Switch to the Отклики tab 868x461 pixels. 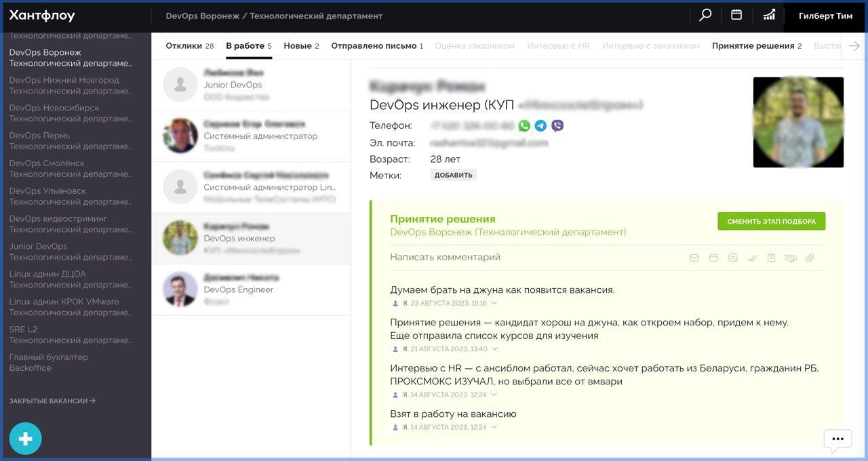click(190, 46)
